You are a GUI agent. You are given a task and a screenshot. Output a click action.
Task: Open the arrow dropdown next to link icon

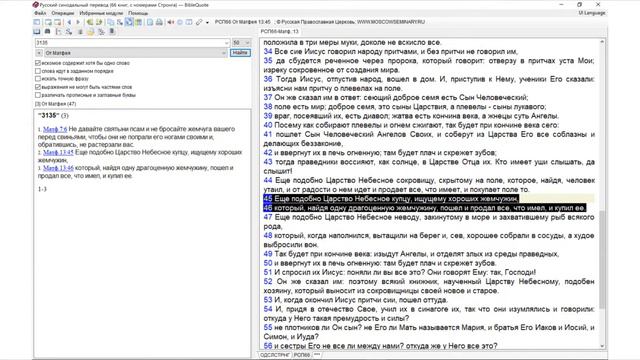tap(207, 22)
